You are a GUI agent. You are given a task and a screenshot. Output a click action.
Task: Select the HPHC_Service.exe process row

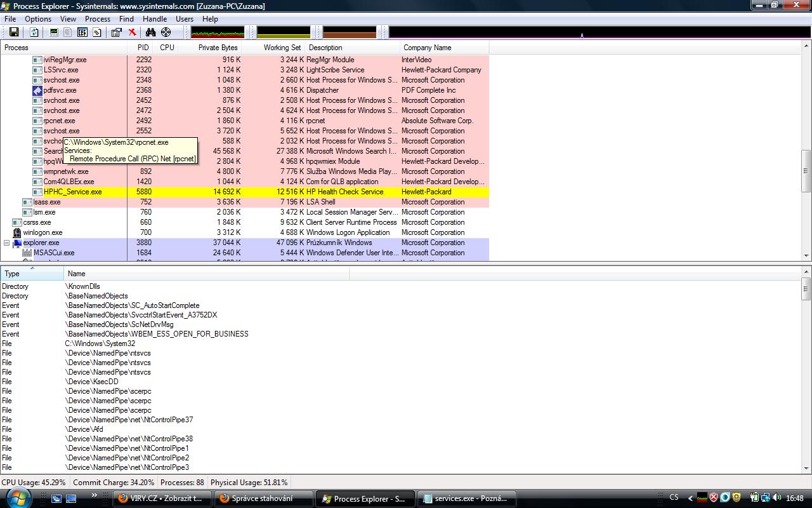click(244, 192)
